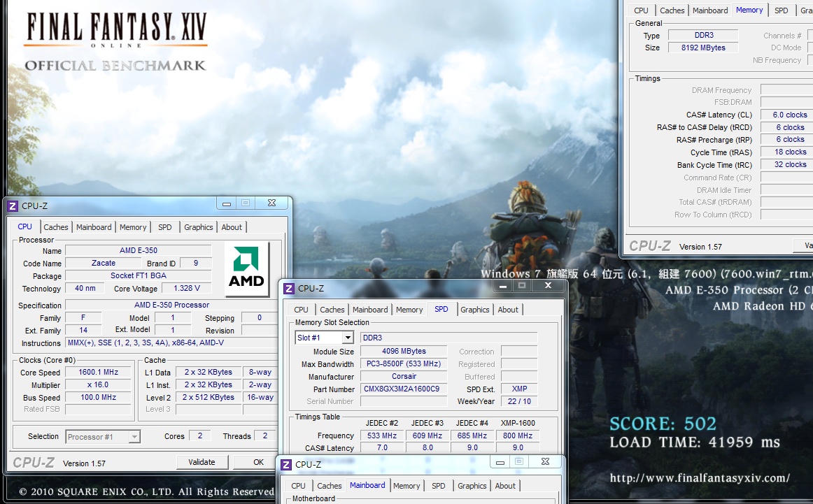Image resolution: width=813 pixels, height=504 pixels.
Task: Click the Manufacturer value "Corsair"
Action: (x=404, y=376)
